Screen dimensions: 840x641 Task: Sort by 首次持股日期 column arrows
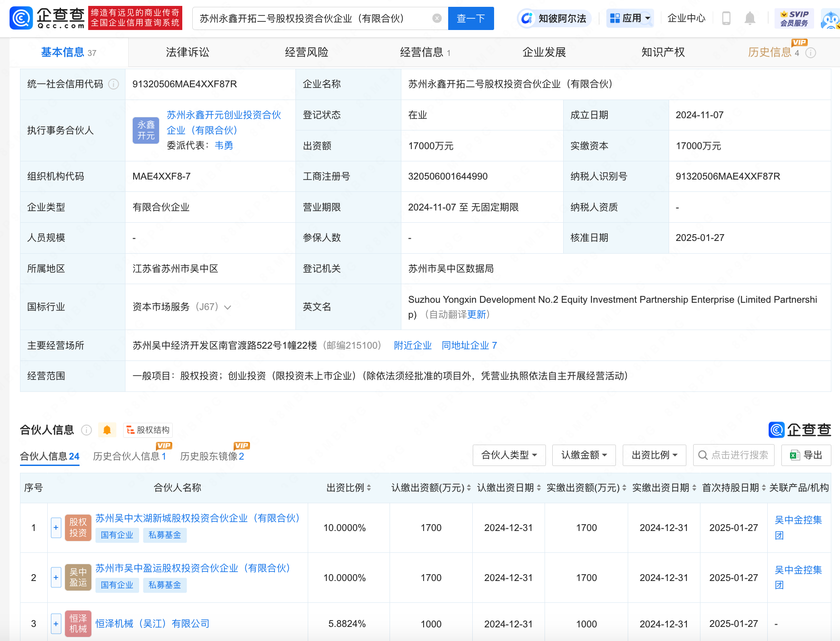click(x=764, y=488)
